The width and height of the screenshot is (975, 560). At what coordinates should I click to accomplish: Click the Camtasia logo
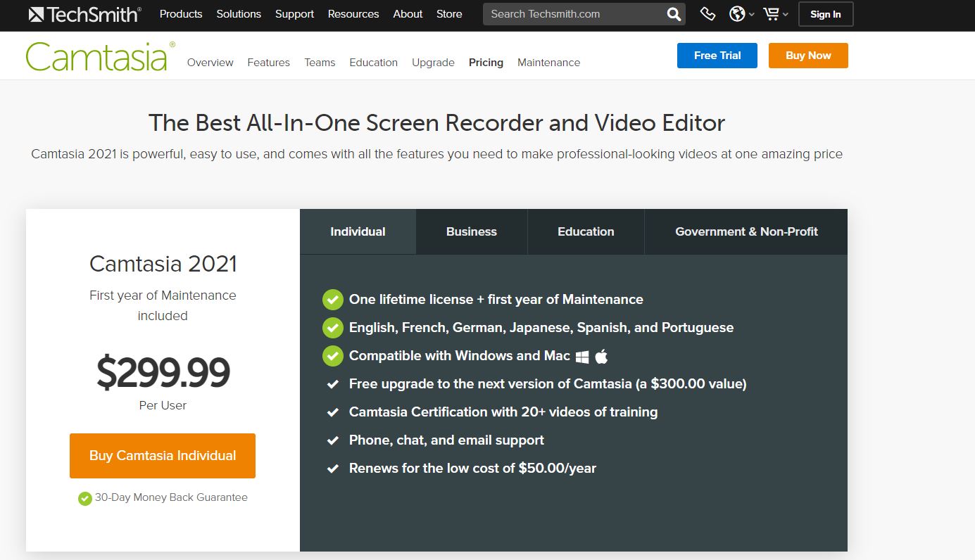[x=100, y=56]
